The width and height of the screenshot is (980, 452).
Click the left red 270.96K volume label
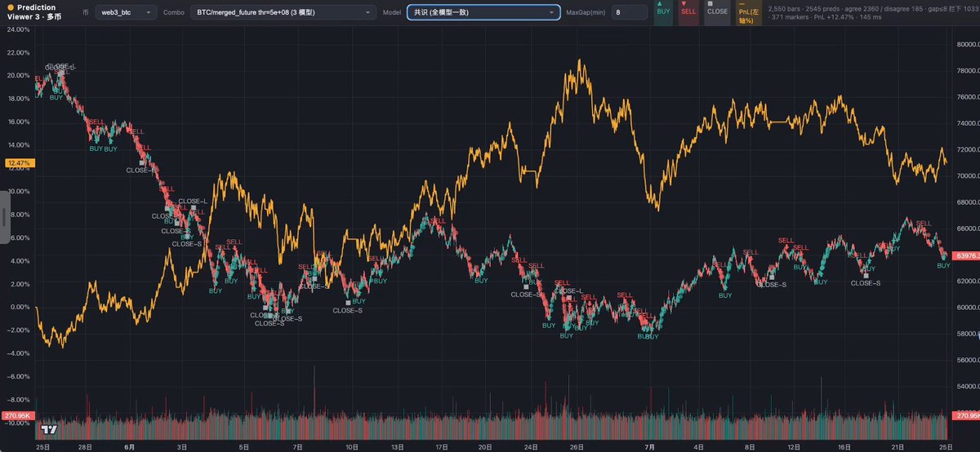click(x=17, y=416)
